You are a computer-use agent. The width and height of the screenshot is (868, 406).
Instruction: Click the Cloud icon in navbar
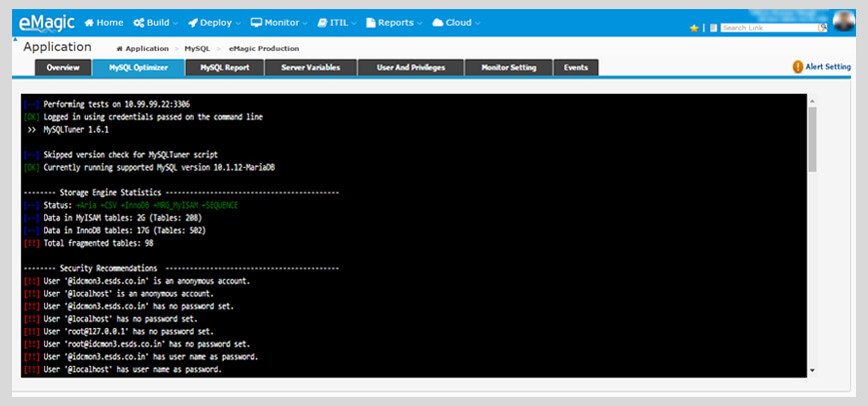tap(437, 23)
